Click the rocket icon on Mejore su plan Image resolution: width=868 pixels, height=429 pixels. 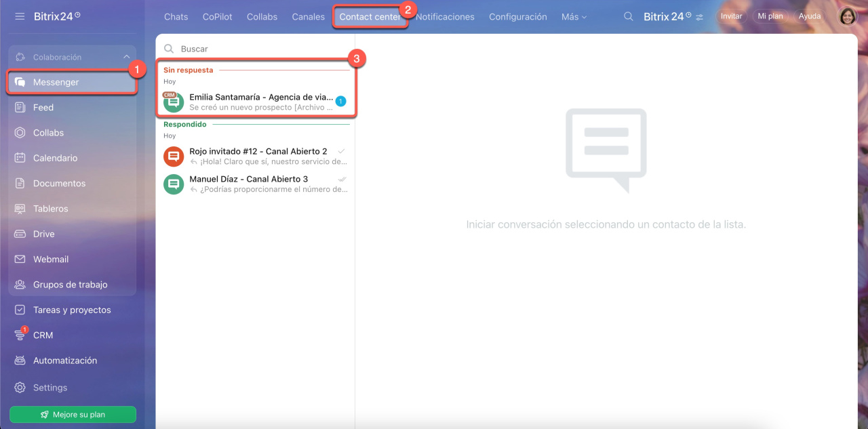[45, 414]
